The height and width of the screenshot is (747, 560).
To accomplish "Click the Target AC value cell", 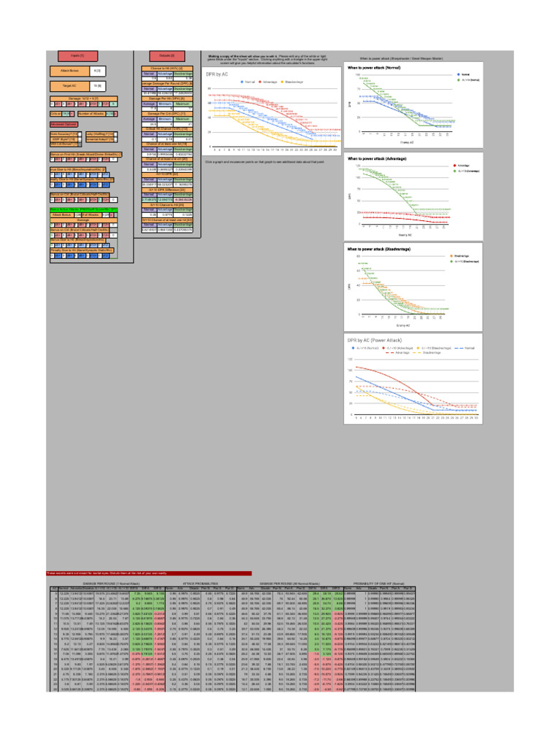I will 98,86.
